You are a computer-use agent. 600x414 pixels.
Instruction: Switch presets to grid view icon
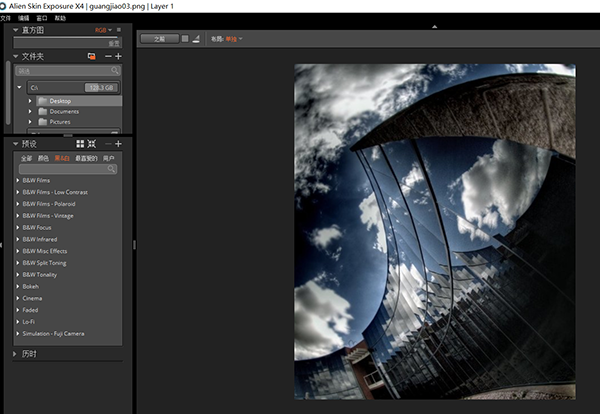[80, 144]
